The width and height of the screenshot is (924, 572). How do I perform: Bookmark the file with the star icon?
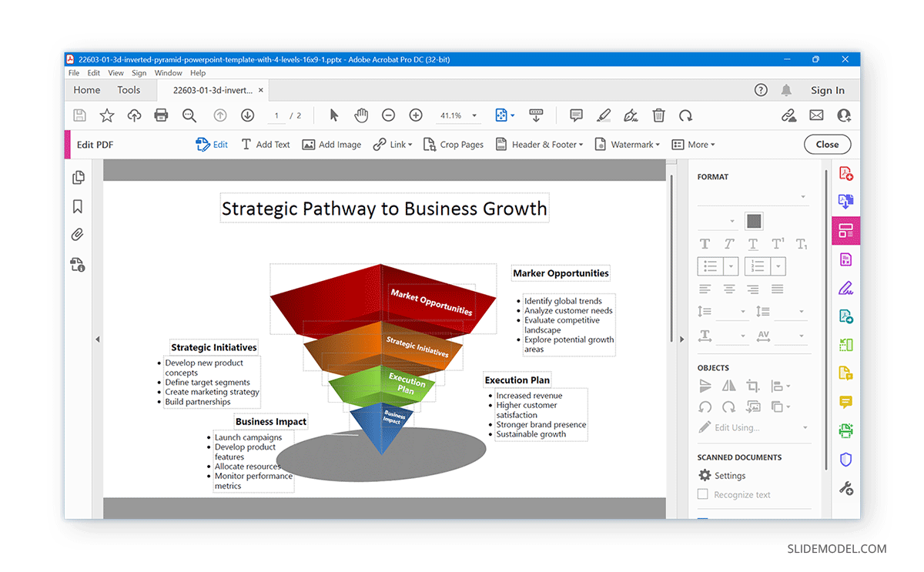[107, 115]
